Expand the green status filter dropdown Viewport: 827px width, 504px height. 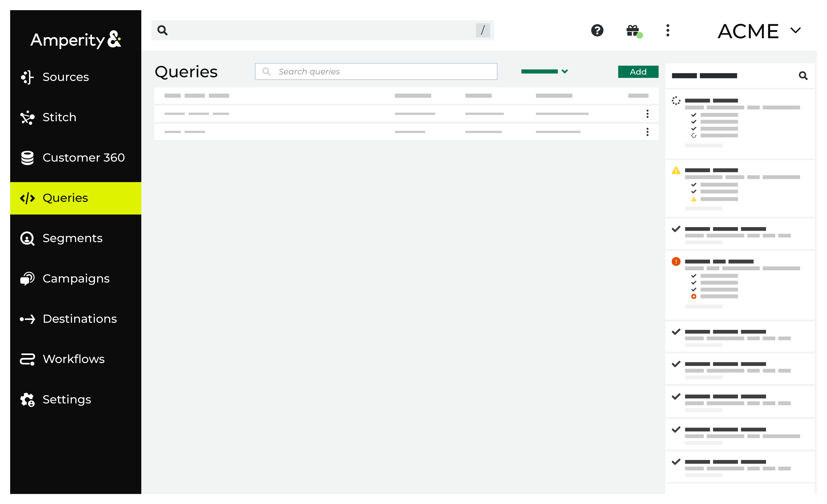coord(544,71)
